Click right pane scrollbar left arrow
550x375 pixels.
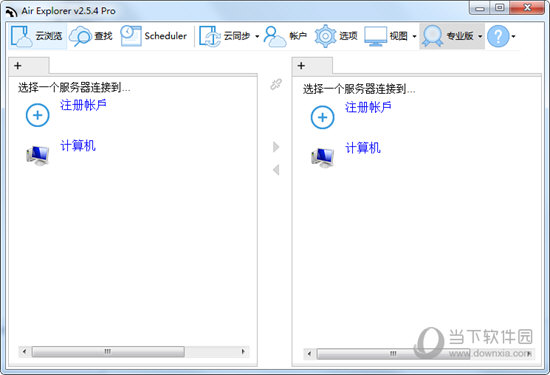point(309,353)
